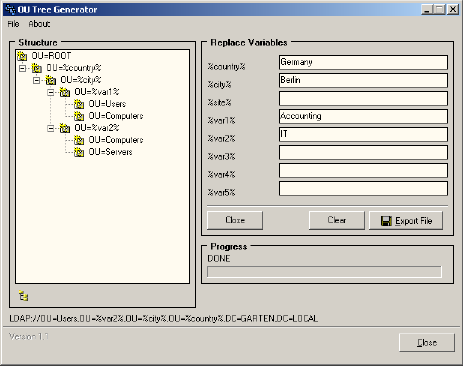Click the %var2% field containing IT
The width and height of the screenshot is (463, 366).
[363, 134]
